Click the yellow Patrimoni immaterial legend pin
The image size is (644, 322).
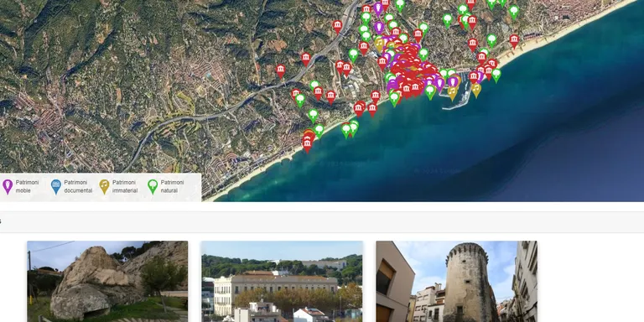(104, 186)
